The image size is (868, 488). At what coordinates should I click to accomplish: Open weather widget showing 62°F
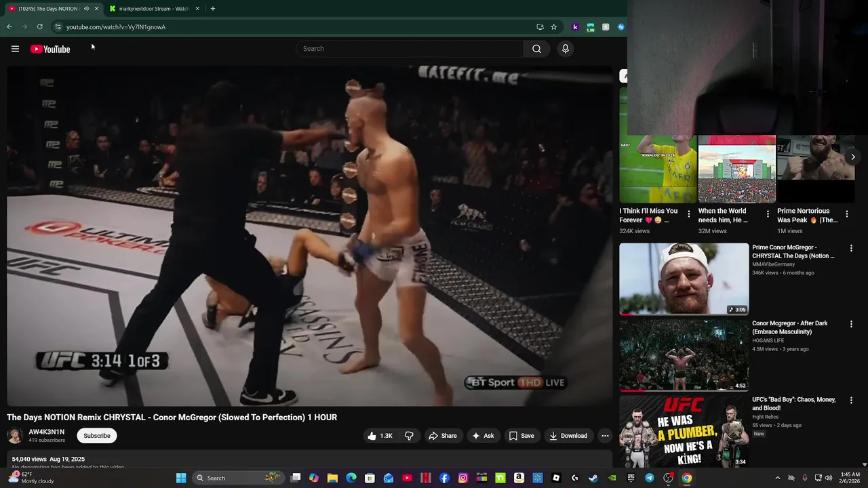tap(31, 478)
